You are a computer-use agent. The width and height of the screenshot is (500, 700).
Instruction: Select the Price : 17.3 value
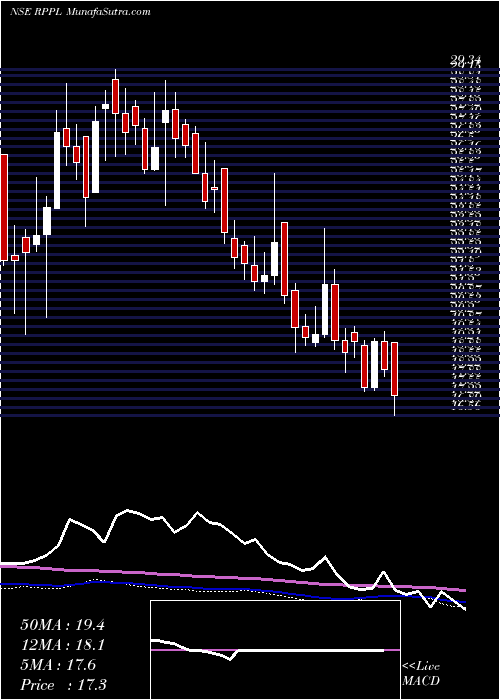[x=63, y=685]
